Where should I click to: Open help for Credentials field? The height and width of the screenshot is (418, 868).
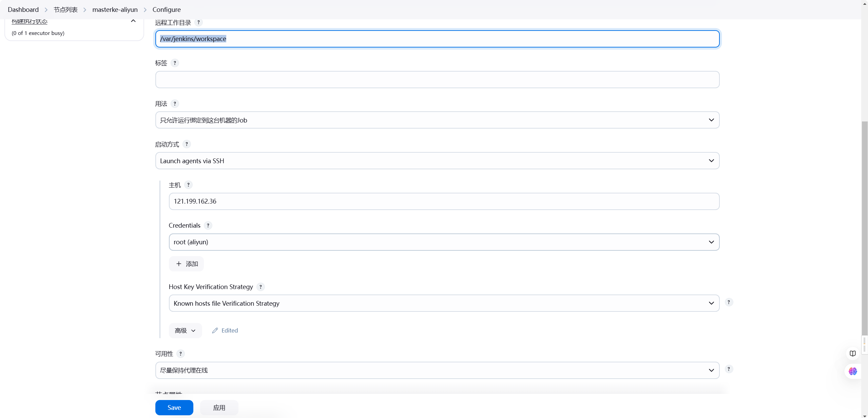pos(208,226)
